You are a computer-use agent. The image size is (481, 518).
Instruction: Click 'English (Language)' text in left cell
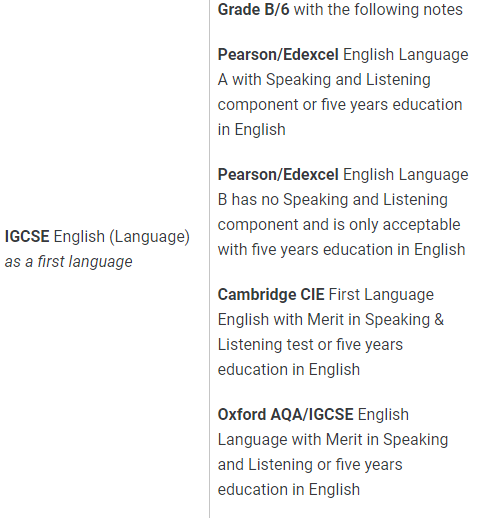coord(122,237)
